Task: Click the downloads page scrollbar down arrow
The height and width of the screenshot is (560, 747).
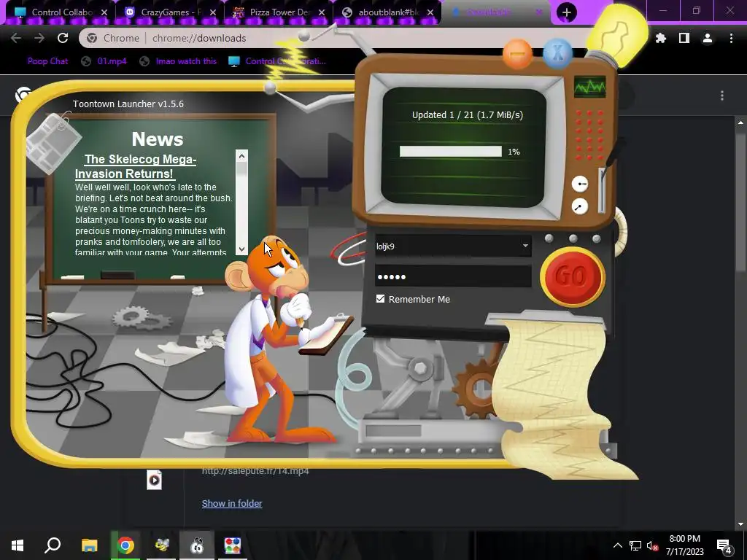Action: pyautogui.click(x=740, y=524)
